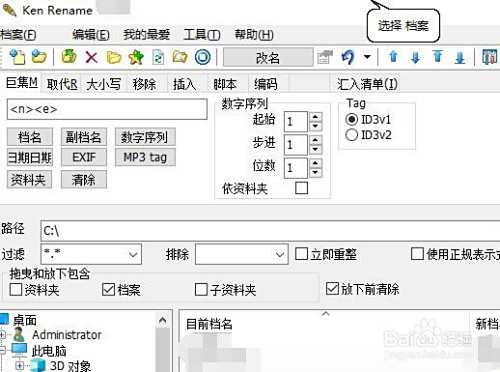Open the 编辑(E) menu
The image size is (500, 372).
tap(91, 35)
